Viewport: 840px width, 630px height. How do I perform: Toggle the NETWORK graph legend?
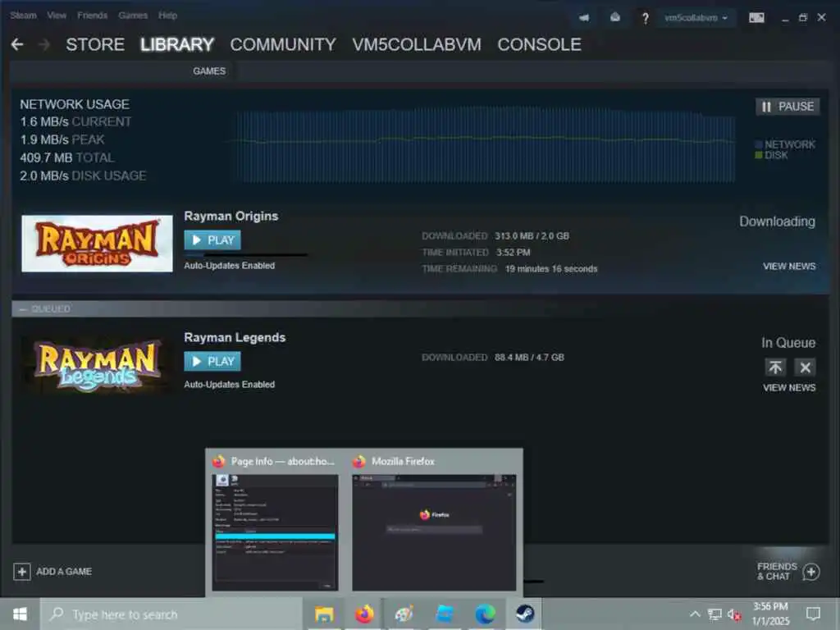point(785,144)
